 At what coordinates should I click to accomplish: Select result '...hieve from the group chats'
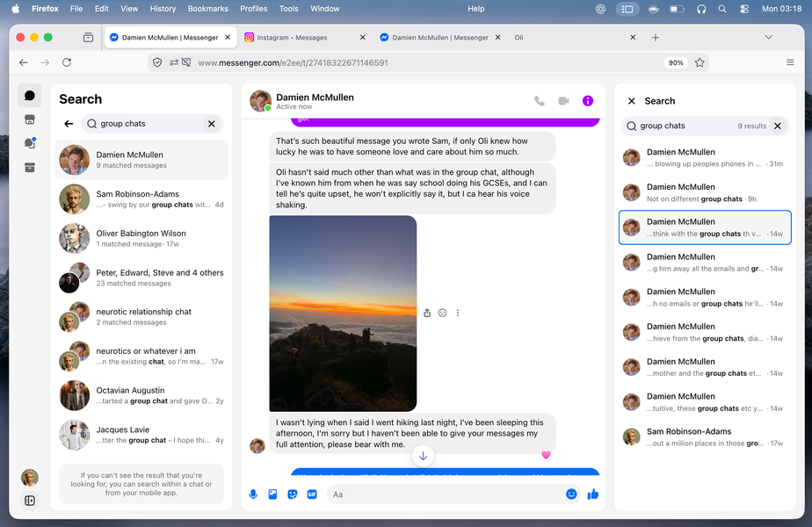(x=705, y=332)
